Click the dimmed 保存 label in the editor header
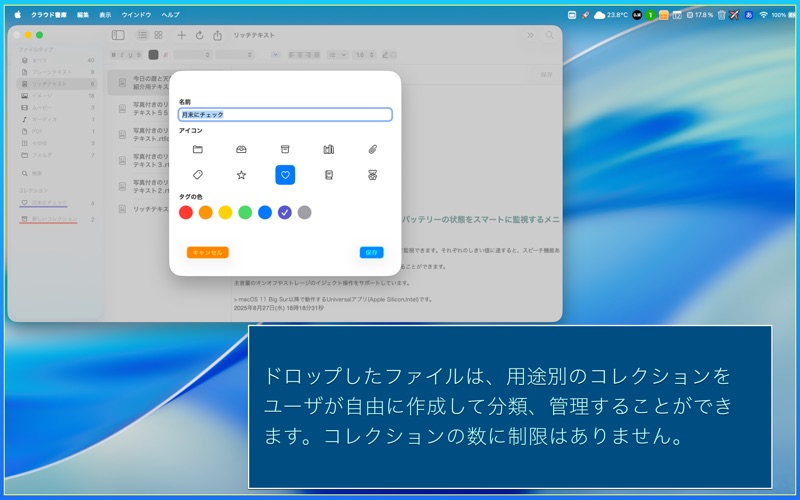 coord(546,74)
